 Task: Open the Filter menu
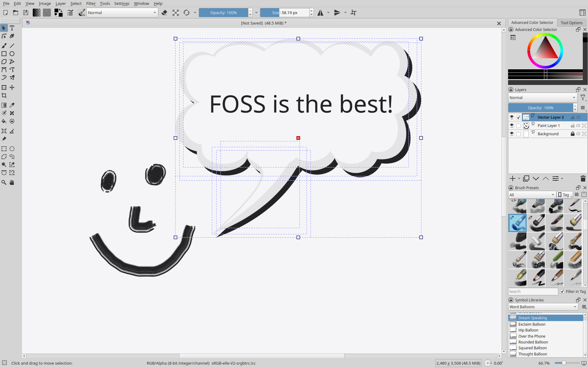(x=91, y=3)
